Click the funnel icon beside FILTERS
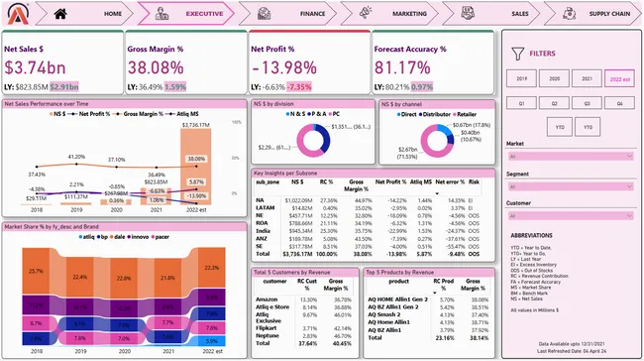 [517, 54]
